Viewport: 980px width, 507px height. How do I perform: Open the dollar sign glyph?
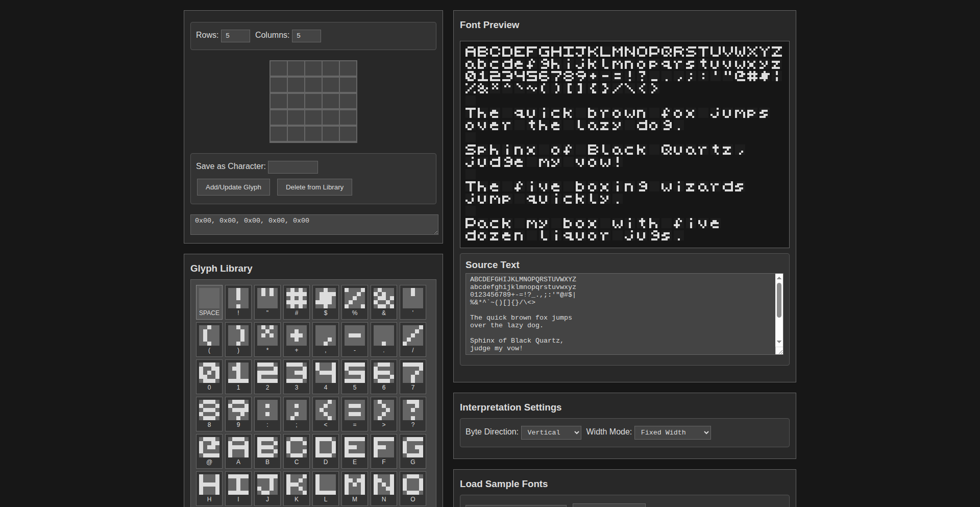click(x=326, y=302)
